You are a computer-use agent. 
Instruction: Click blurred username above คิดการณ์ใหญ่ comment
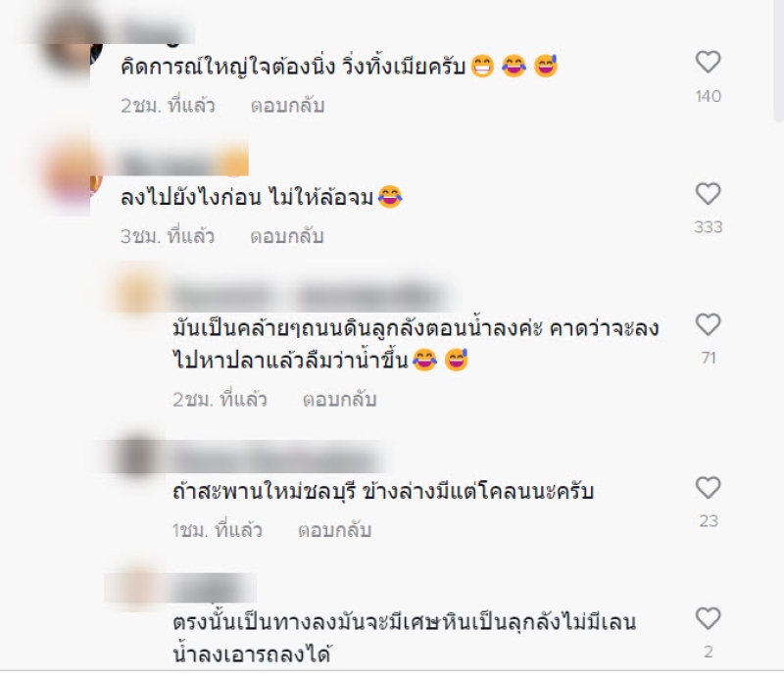coord(155,32)
